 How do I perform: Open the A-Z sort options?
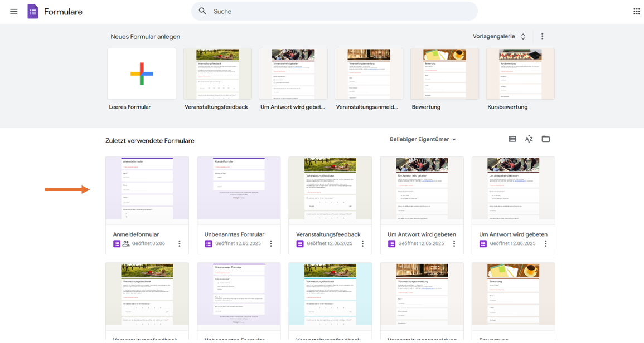(x=529, y=139)
